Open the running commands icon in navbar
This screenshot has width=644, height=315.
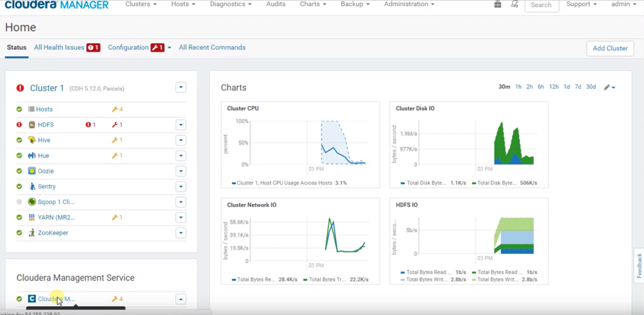pyautogui.click(x=514, y=4)
